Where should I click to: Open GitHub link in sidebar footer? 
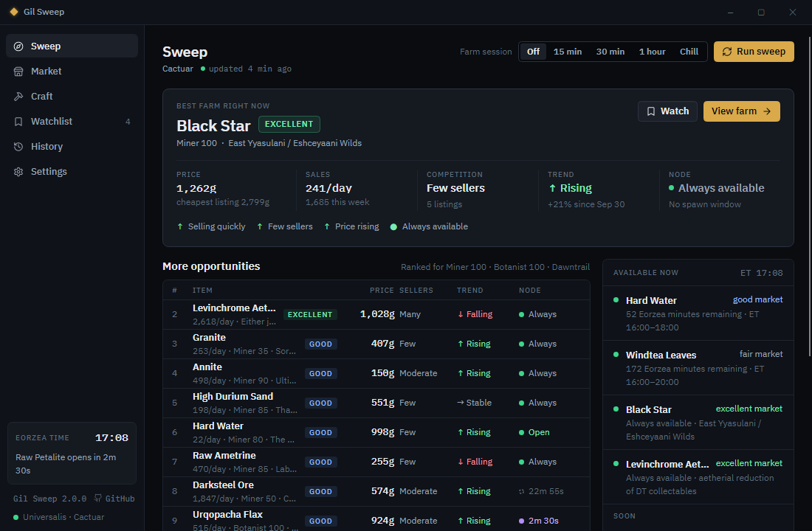click(x=114, y=499)
